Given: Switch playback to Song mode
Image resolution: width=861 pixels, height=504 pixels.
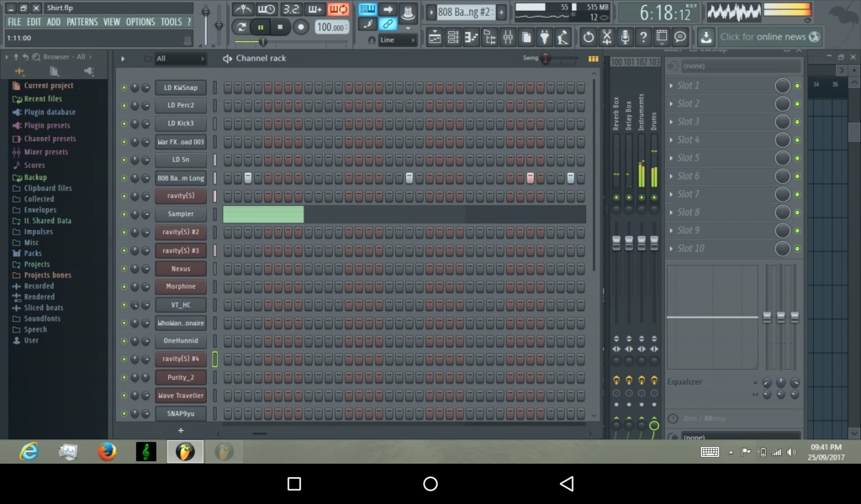Looking at the screenshot, I should coord(242,26).
